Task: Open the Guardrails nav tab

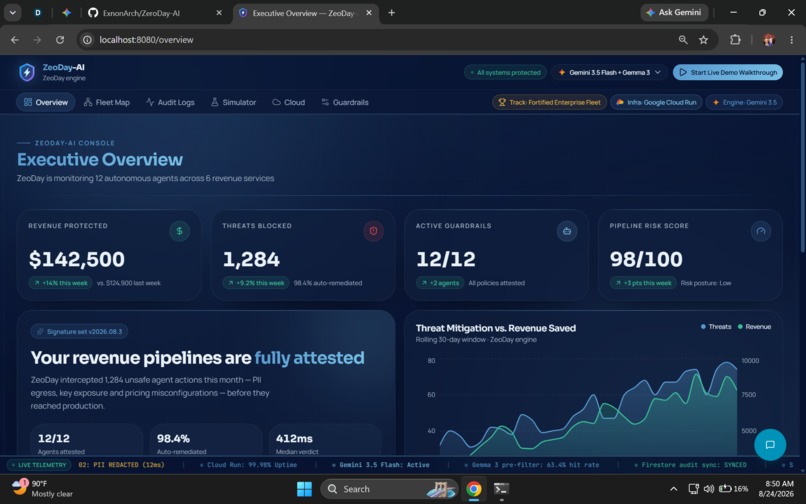Action: tap(345, 102)
